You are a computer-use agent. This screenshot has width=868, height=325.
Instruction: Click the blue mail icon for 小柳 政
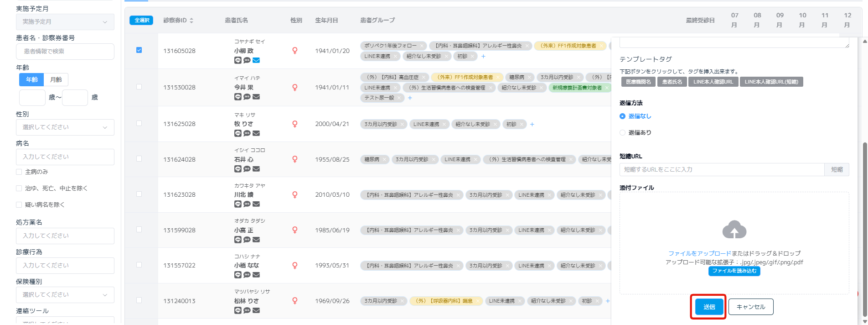256,60
